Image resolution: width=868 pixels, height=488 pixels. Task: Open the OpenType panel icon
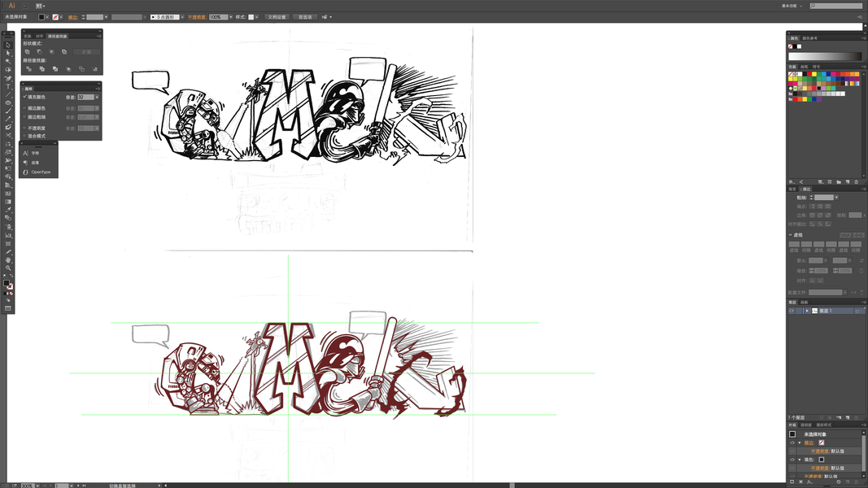pos(25,172)
